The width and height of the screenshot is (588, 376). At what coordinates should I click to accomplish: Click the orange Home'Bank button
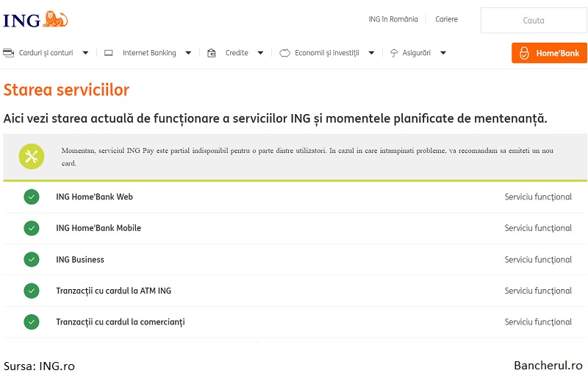click(x=549, y=53)
